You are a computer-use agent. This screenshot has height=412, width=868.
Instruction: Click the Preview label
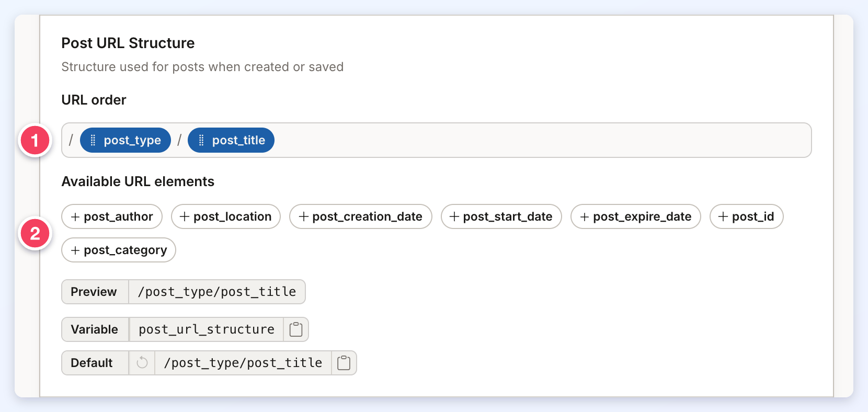point(94,292)
